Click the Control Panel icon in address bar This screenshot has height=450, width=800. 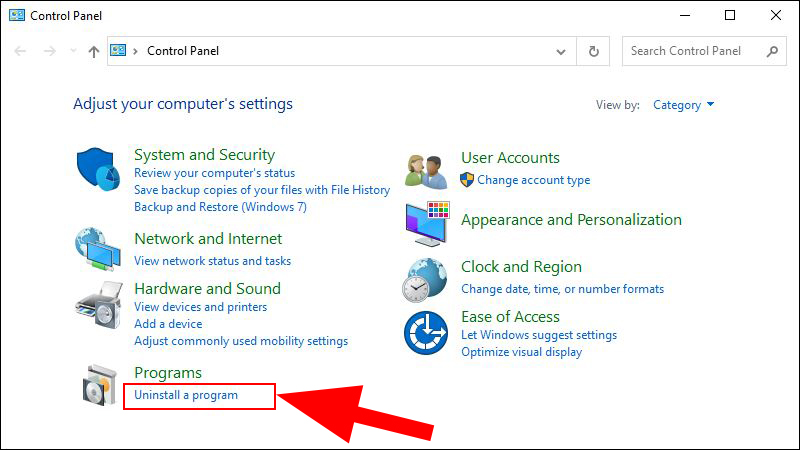pyautogui.click(x=118, y=50)
